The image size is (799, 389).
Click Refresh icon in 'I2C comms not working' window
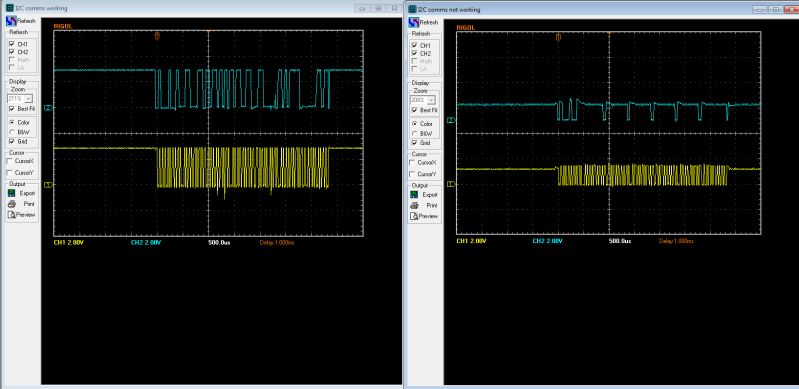click(x=414, y=22)
